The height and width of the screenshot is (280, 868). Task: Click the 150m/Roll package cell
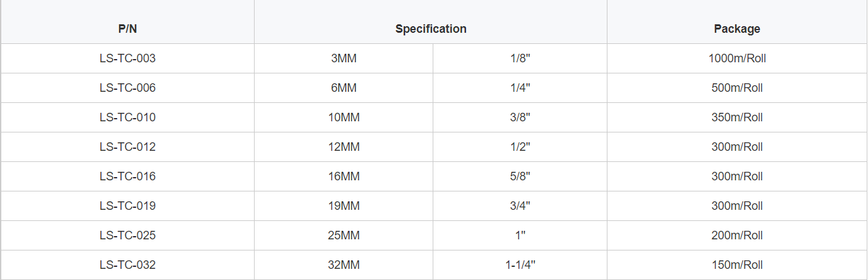(x=737, y=265)
